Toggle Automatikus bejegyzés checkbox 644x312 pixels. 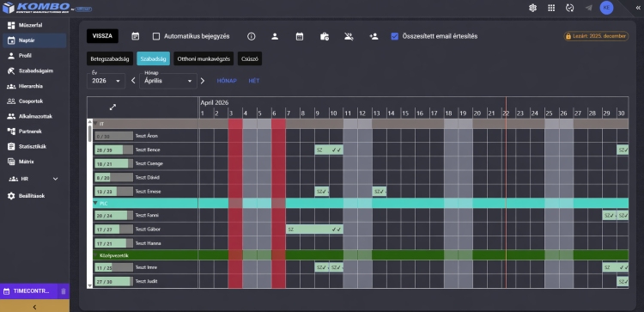tap(156, 36)
